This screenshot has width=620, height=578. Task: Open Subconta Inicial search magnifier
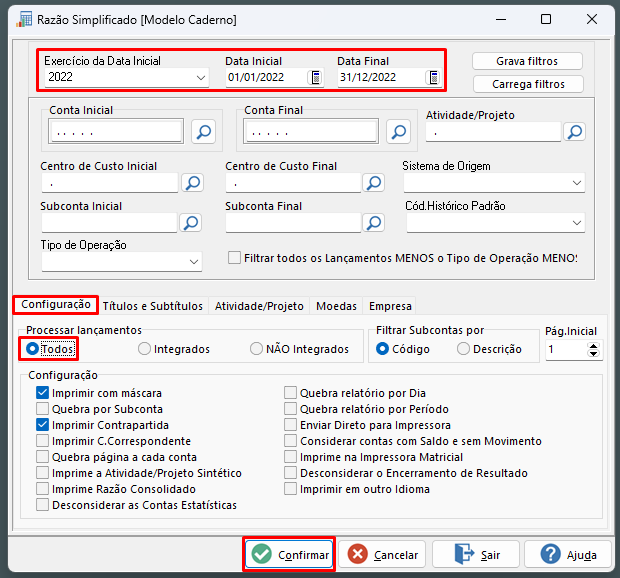(x=191, y=223)
